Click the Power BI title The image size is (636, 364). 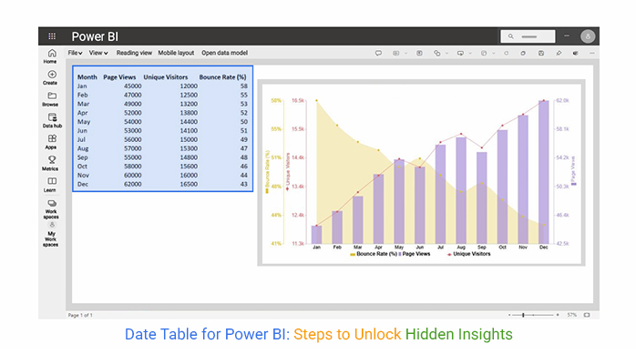tap(95, 36)
